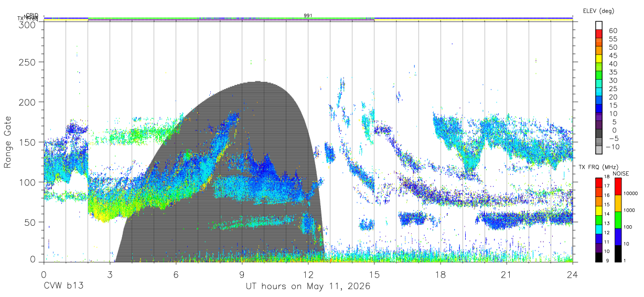
Task: Click the '250' tick on Range Gate axis
Action: (27, 62)
